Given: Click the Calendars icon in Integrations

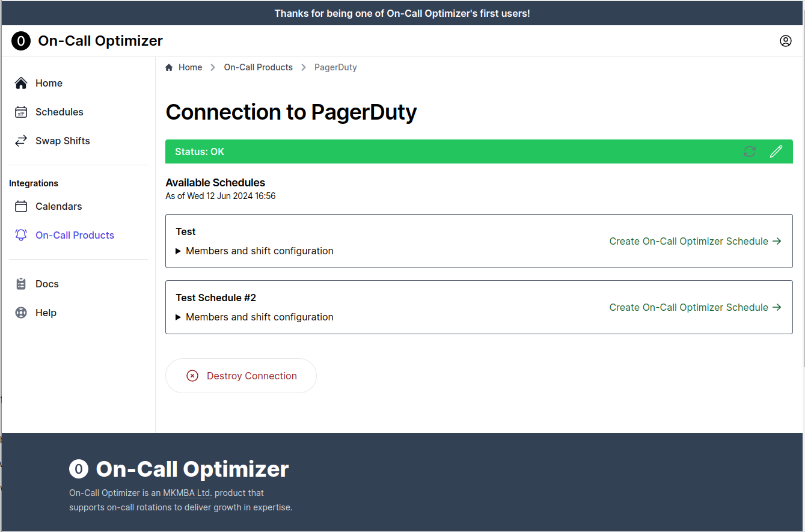Looking at the screenshot, I should pyautogui.click(x=21, y=206).
